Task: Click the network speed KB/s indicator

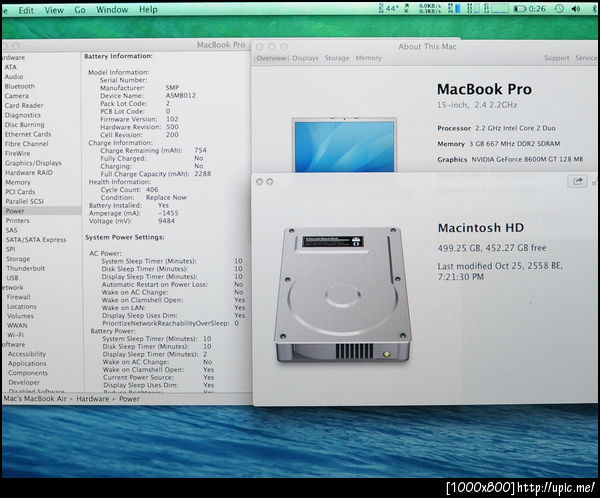Action: 430,8
